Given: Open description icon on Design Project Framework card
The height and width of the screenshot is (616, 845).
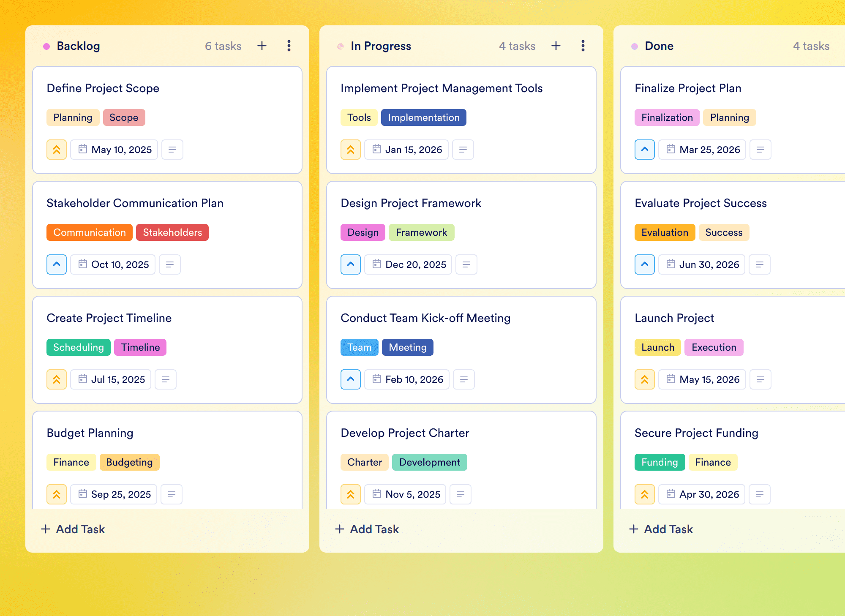Looking at the screenshot, I should coord(466,264).
